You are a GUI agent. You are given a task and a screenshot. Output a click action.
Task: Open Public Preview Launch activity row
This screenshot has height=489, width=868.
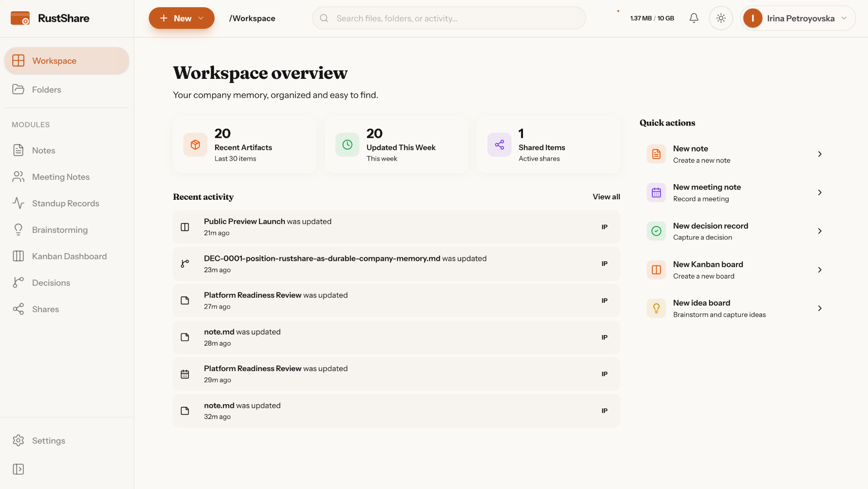coord(396,227)
